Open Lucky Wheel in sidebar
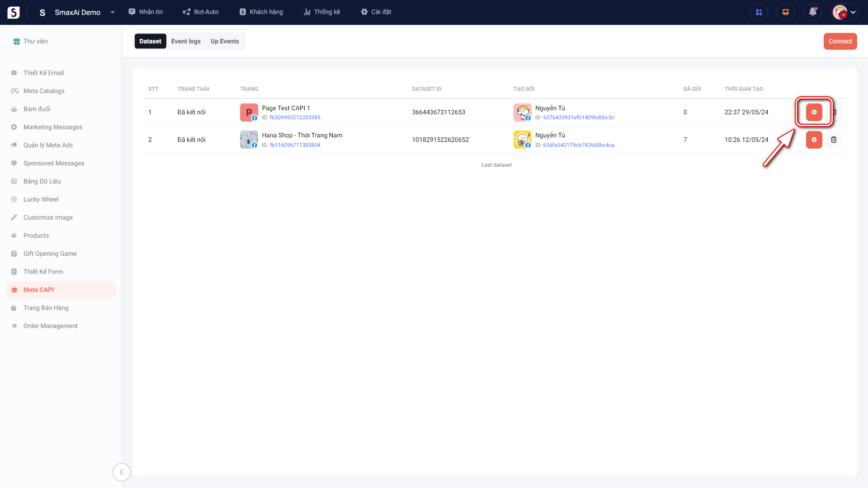The image size is (868, 488). [x=41, y=199]
